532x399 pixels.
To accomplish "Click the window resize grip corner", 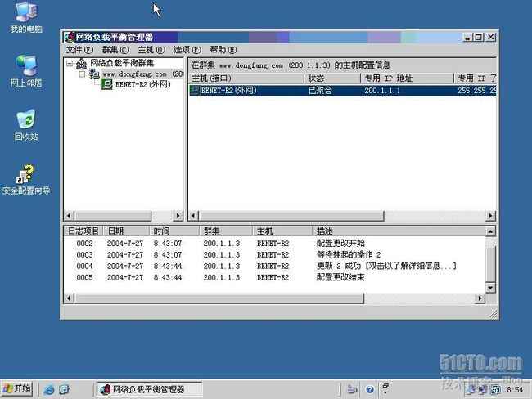I will [x=494, y=314].
